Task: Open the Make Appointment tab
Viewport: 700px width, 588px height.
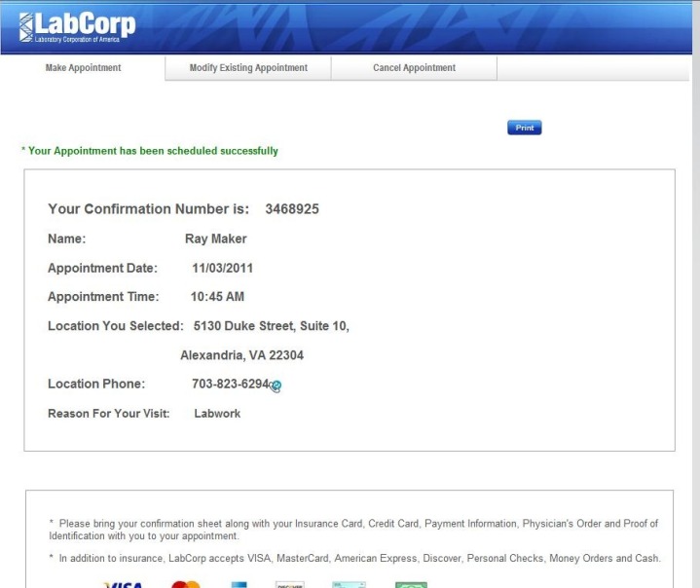Action: pos(83,68)
